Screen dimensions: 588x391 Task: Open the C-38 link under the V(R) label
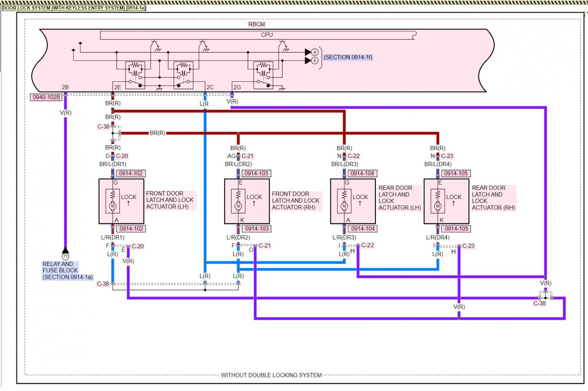tap(539, 303)
